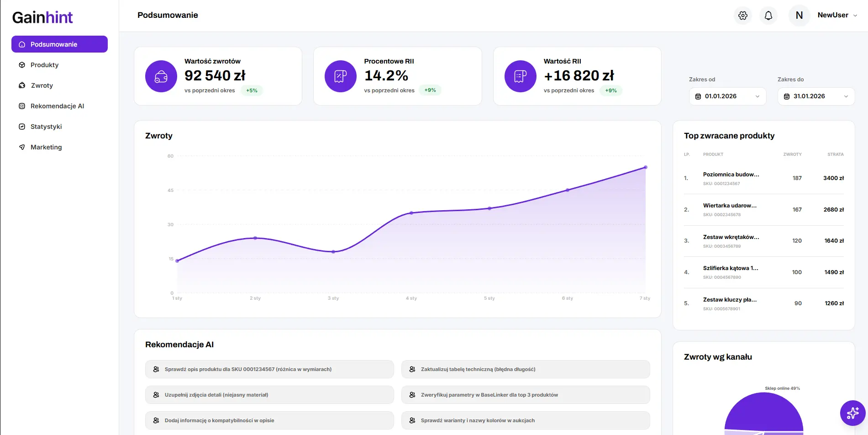The height and width of the screenshot is (435, 868).
Task: Click the Wartość RII receipt icon
Action: tap(520, 76)
